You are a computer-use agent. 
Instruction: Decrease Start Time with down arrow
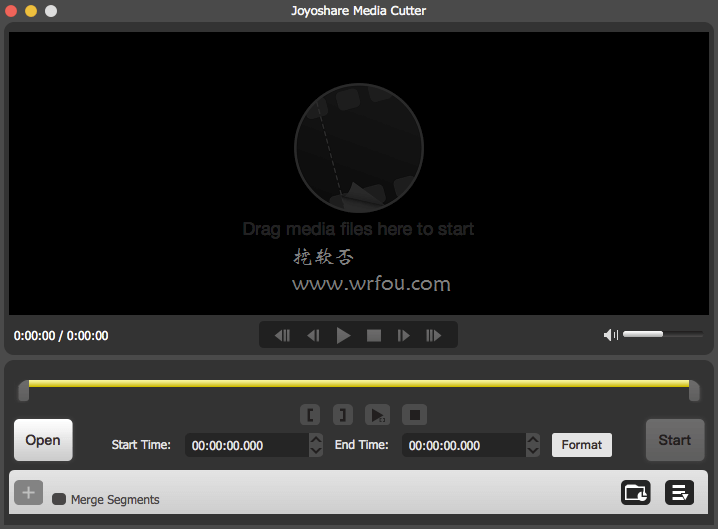[316, 451]
